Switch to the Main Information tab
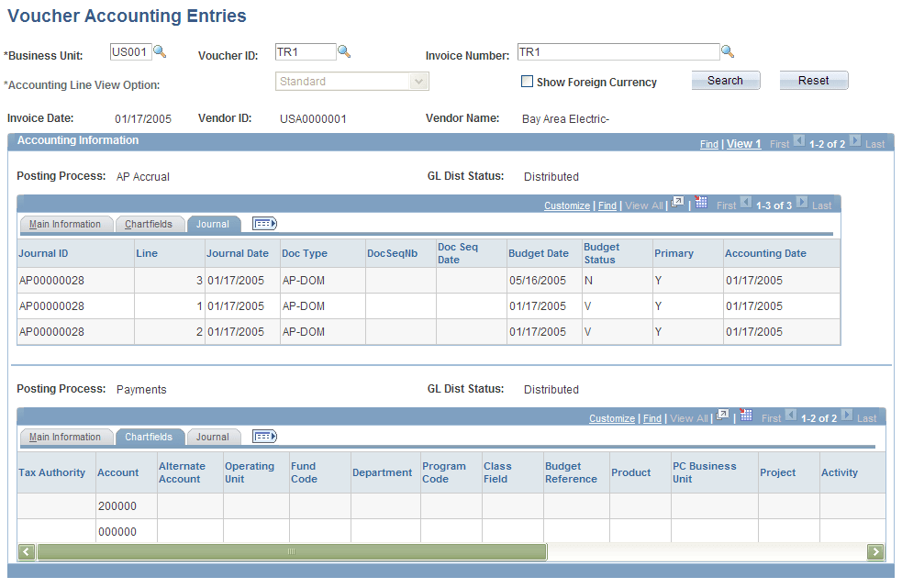Image resolution: width=902 pixels, height=588 pixels. click(x=66, y=223)
